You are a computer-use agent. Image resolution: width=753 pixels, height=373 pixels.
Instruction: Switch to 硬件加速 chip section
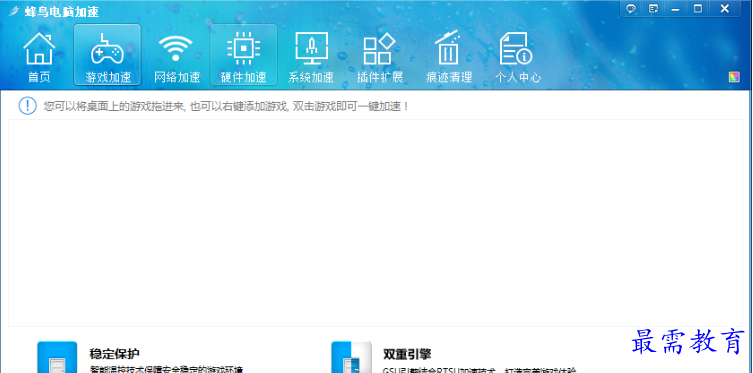tap(243, 55)
